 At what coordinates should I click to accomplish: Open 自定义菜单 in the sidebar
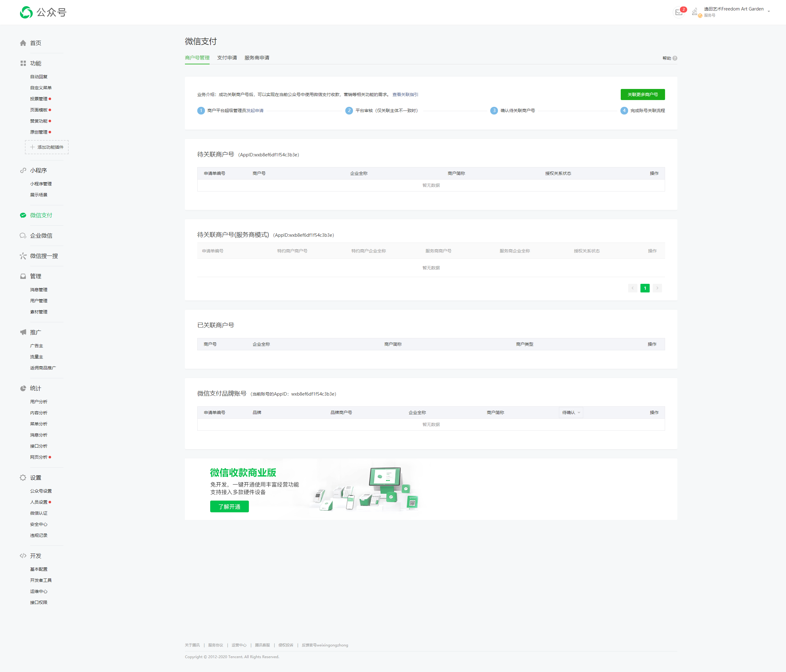[x=41, y=88]
